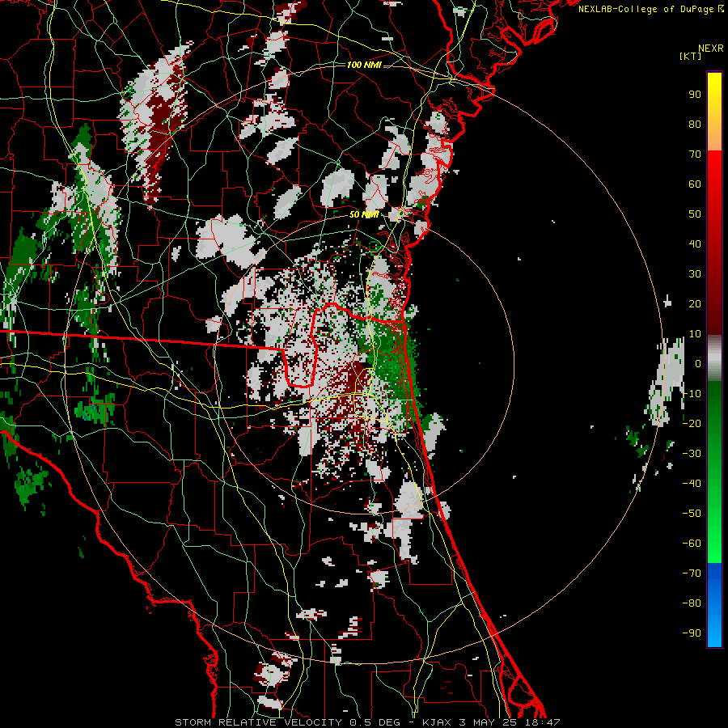Click the blue bottom segment of the color bar
Screen dimensions: 728x728
(x=714, y=605)
